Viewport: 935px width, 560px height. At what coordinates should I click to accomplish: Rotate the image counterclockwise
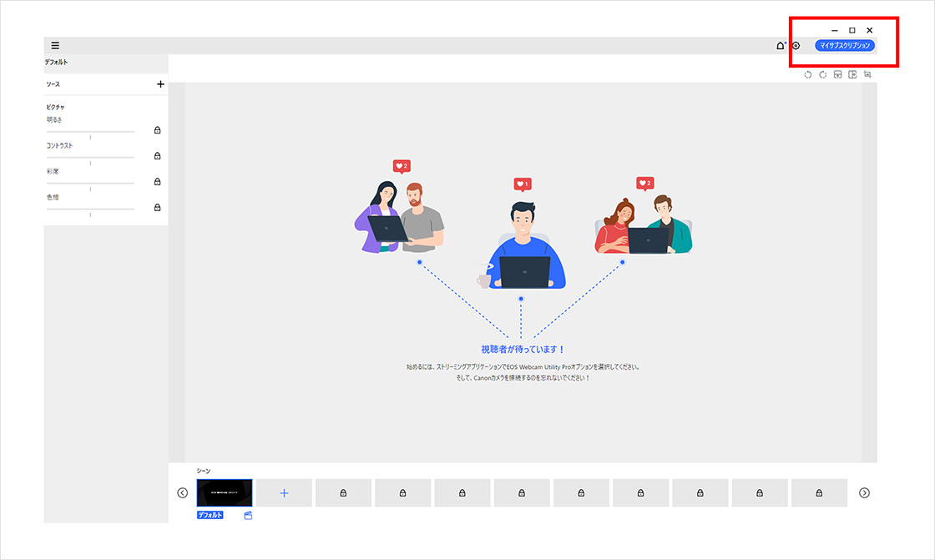point(808,74)
